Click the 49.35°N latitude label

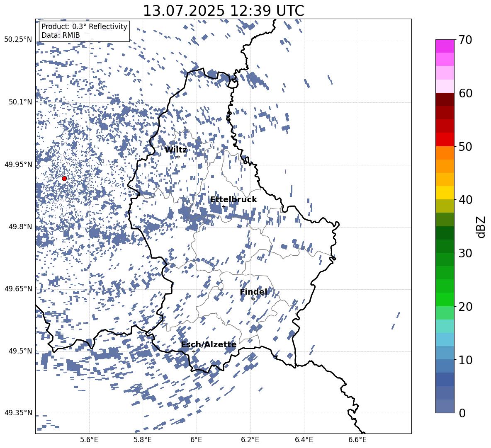18,413
